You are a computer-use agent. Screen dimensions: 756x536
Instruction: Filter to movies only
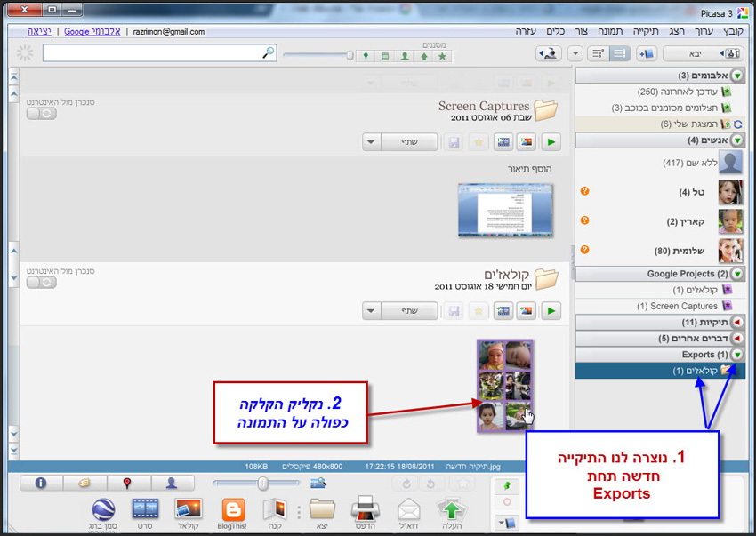(x=385, y=56)
